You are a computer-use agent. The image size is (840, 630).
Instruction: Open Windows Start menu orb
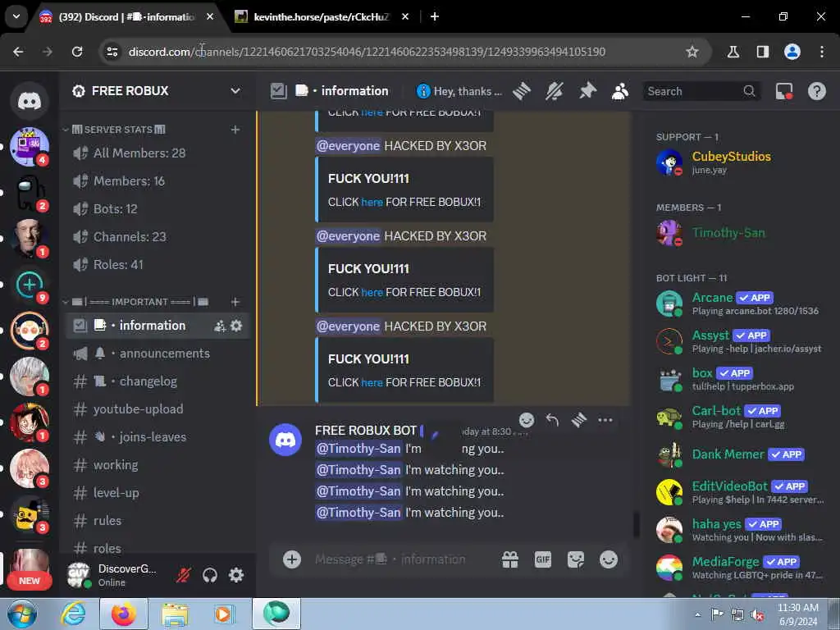coord(21,614)
